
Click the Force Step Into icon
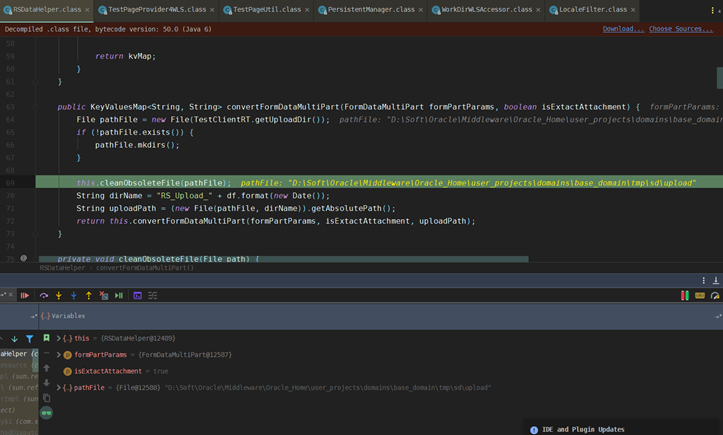(74, 296)
